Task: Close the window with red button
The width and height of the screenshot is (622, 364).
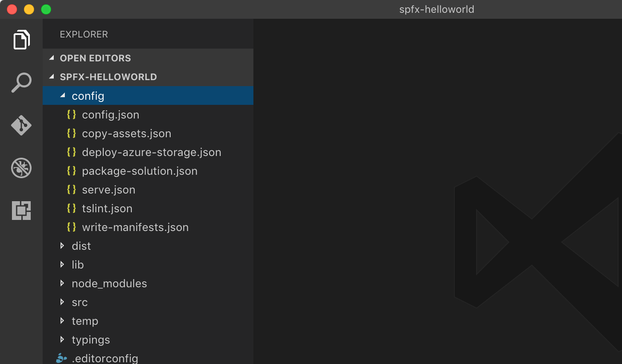Action: (12, 9)
